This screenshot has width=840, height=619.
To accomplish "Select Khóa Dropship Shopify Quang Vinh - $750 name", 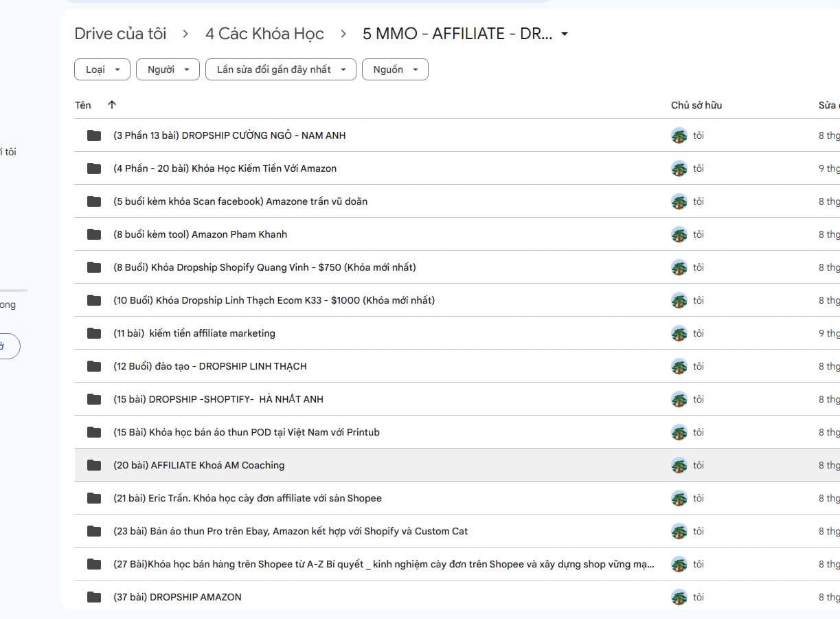I will 264,267.
